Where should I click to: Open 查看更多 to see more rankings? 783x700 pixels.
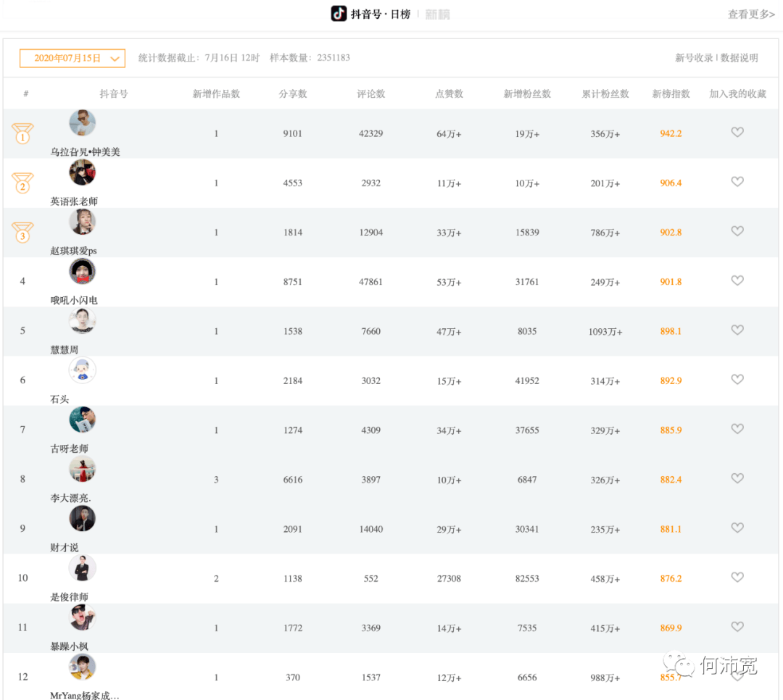point(751,14)
